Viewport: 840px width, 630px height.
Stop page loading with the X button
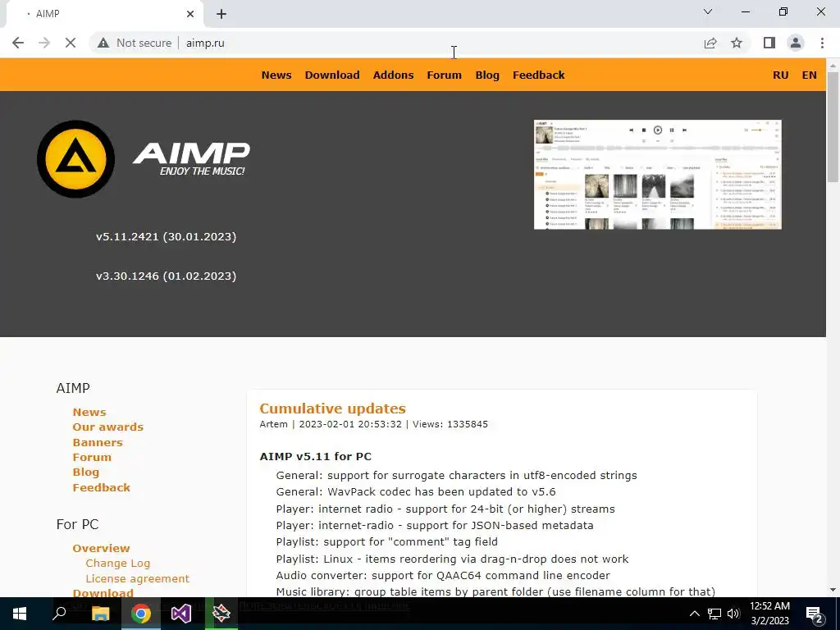[71, 43]
